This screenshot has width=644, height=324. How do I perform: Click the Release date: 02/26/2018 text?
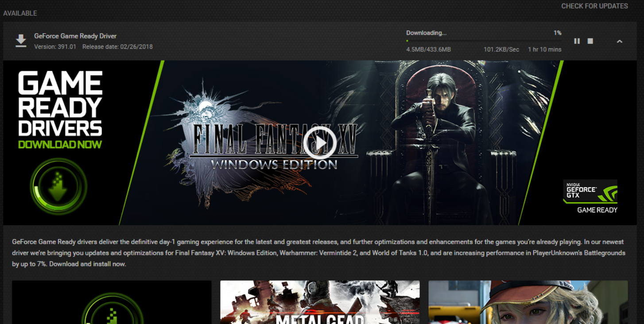117,46
